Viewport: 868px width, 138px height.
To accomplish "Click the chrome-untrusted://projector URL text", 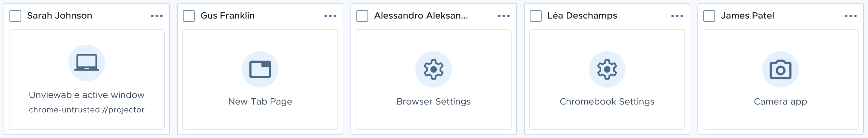I will (87, 110).
